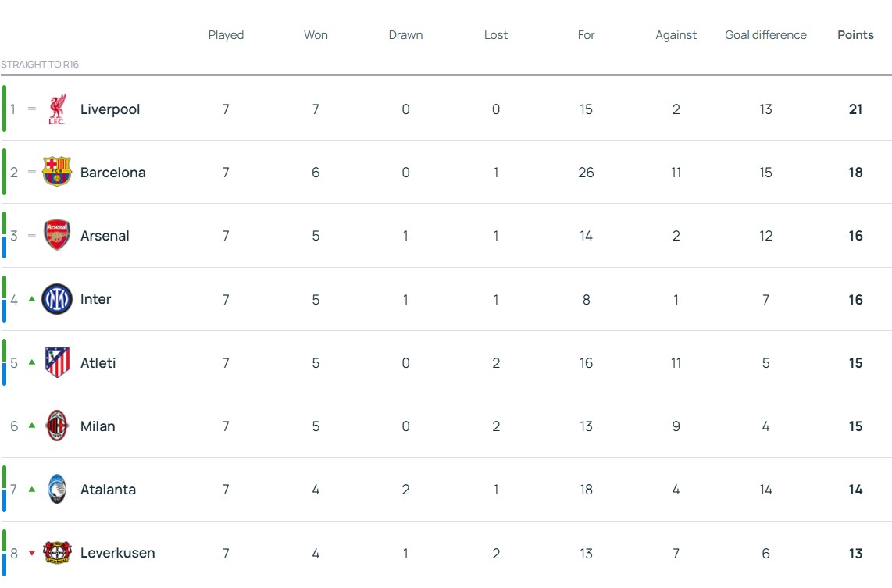
Task: Click Leverkusen's red down-arrow position indicator
Action: pos(32,553)
